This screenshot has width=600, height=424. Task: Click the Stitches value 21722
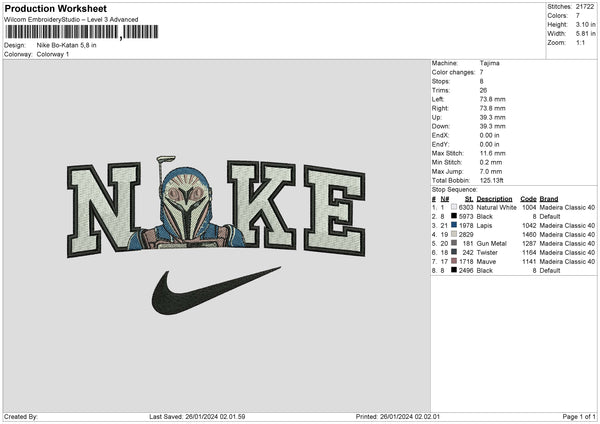tap(585, 7)
